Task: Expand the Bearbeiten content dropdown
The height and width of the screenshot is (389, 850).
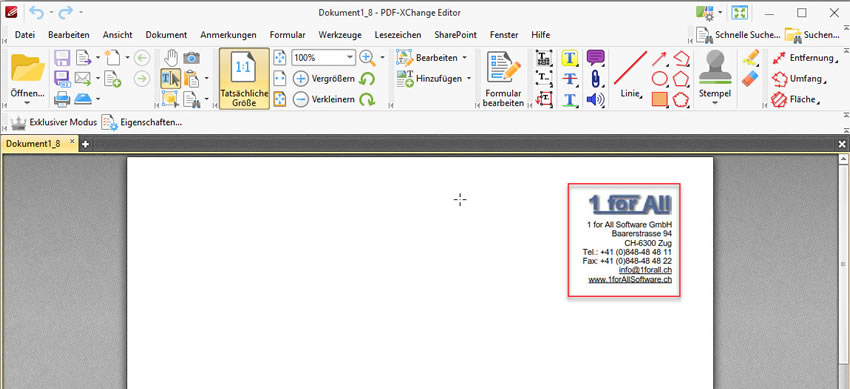Action: point(464,57)
